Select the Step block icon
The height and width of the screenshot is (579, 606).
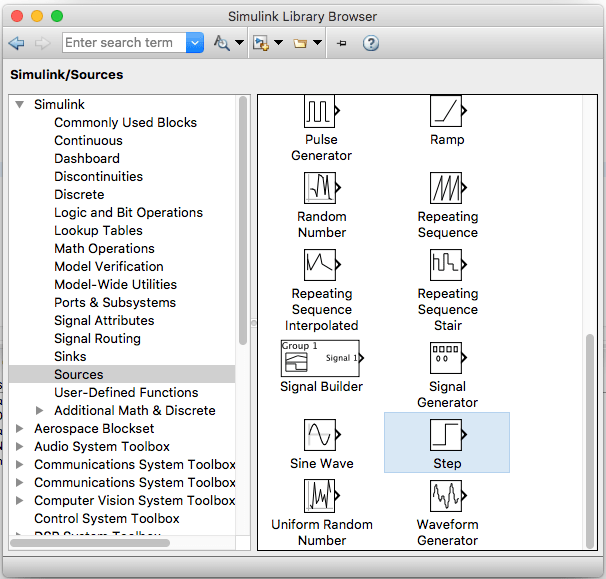coord(448,435)
